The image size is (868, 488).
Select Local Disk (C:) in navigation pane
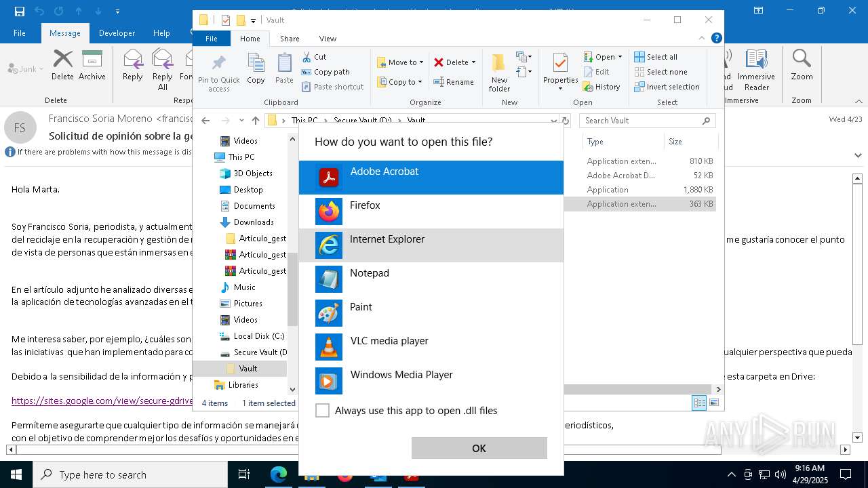(x=258, y=336)
